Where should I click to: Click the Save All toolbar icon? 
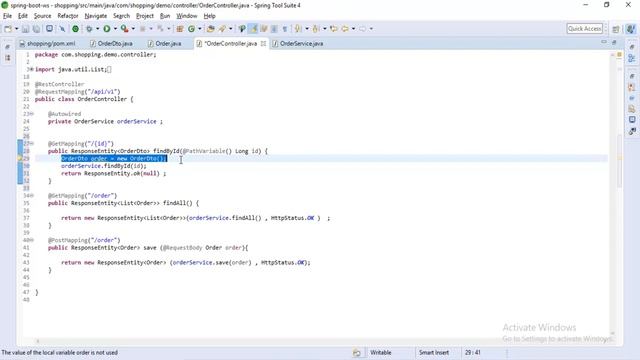pos(36,29)
